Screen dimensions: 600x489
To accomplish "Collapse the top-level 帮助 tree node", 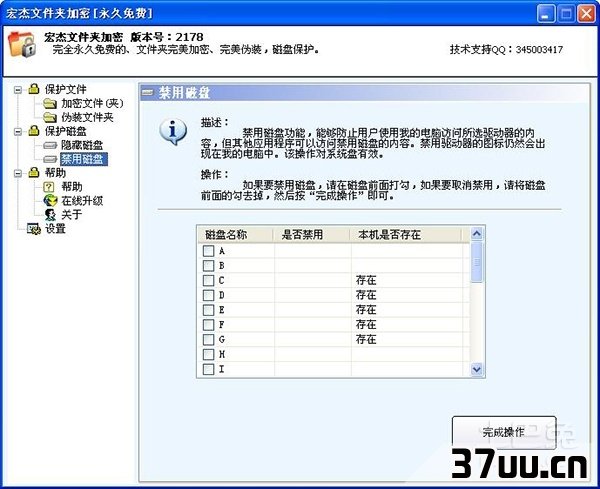I will 18,173.
